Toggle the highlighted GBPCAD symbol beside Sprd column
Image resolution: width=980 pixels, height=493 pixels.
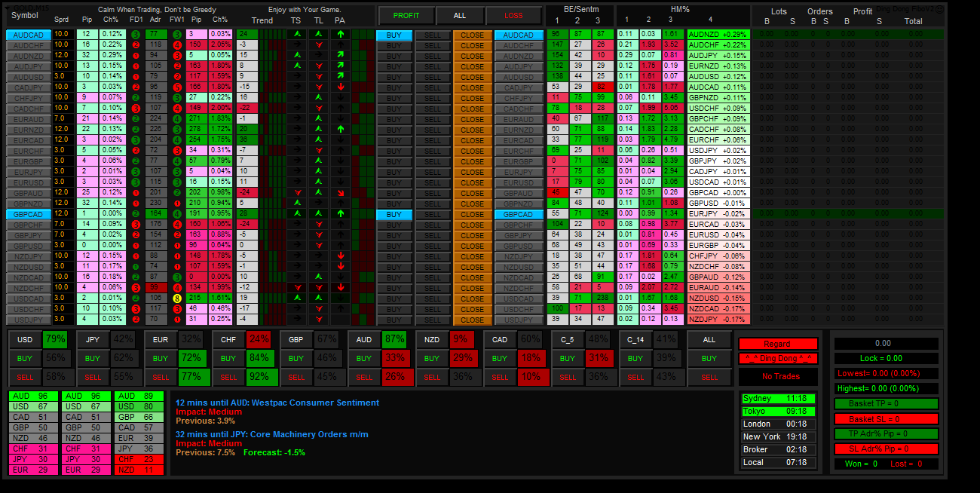tap(29, 214)
